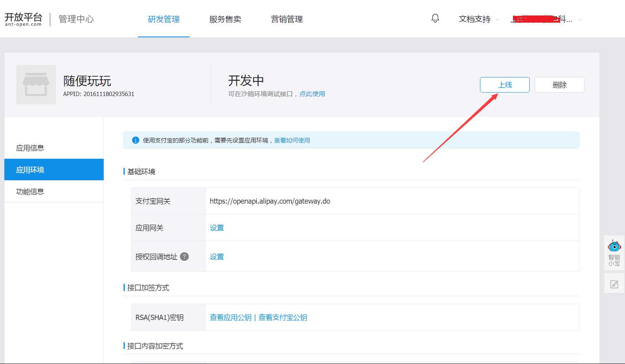625x364 pixels.
Task: Click the app name 随便玩玩
Action: [87, 81]
